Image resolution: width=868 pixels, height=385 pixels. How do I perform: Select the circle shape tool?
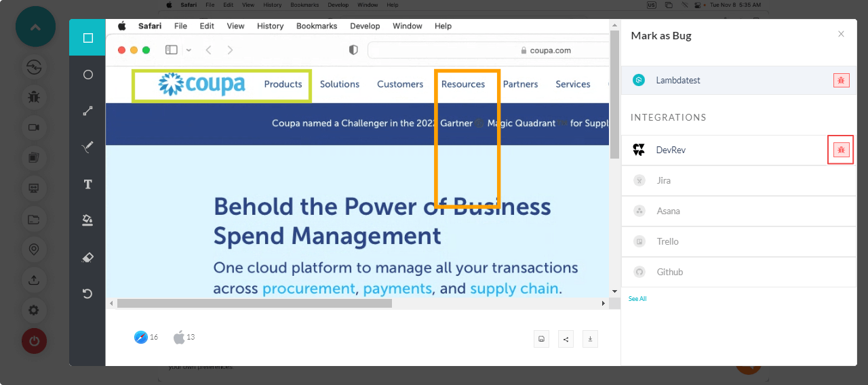click(x=87, y=75)
